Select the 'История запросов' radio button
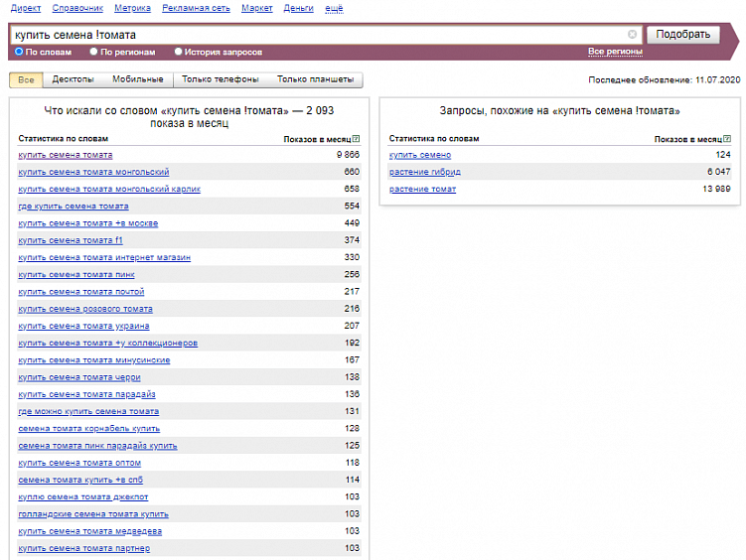 (x=178, y=52)
